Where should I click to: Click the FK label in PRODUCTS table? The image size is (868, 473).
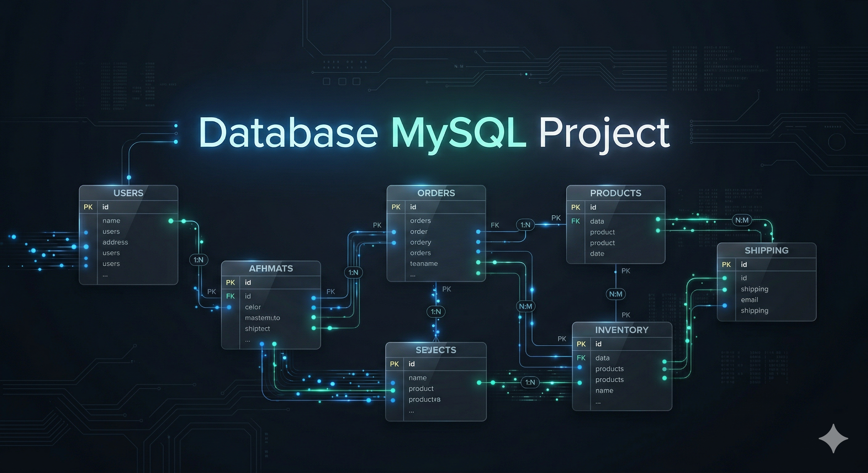pyautogui.click(x=575, y=221)
